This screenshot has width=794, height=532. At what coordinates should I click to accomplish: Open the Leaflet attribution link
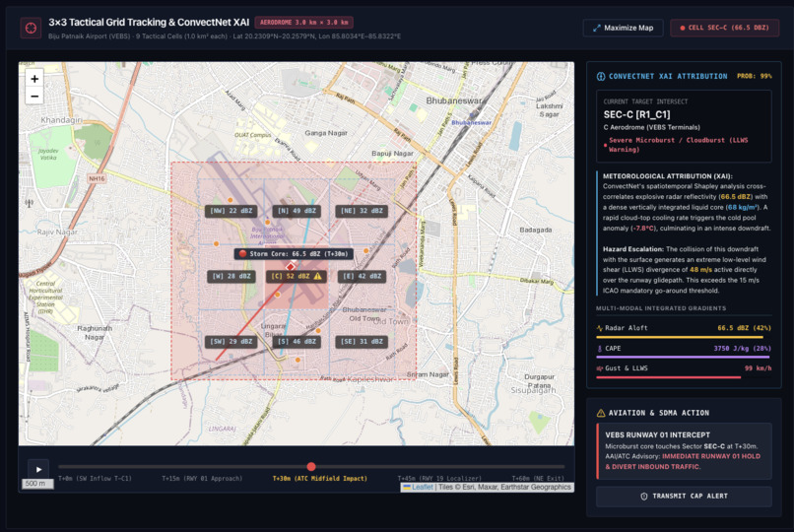point(422,487)
